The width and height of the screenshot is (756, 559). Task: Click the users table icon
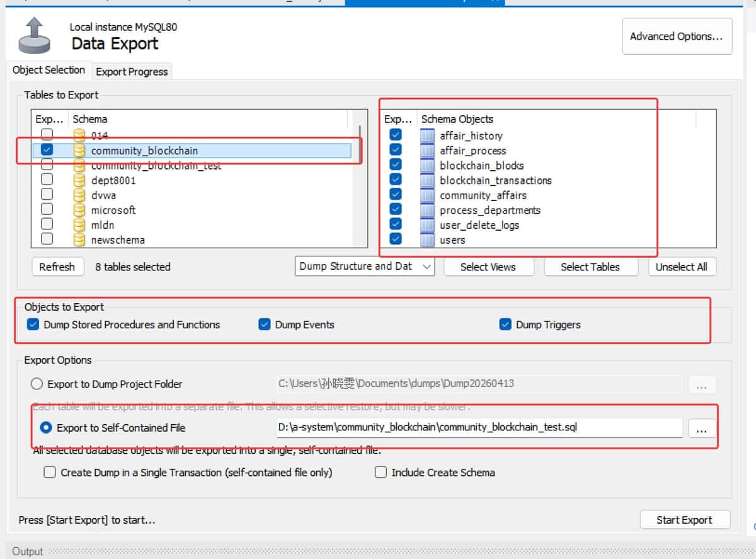pyautogui.click(x=427, y=240)
